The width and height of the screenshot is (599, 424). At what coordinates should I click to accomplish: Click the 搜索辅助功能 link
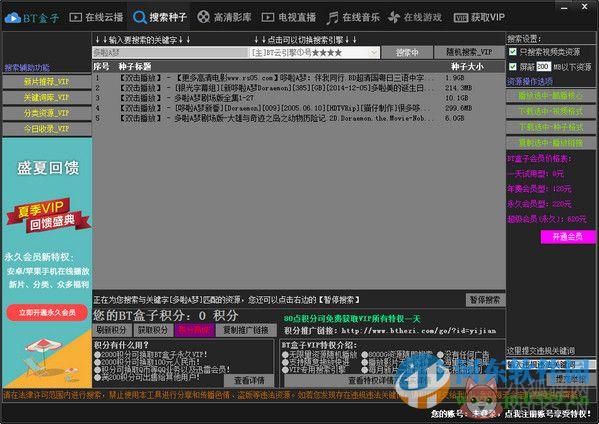(x=27, y=68)
